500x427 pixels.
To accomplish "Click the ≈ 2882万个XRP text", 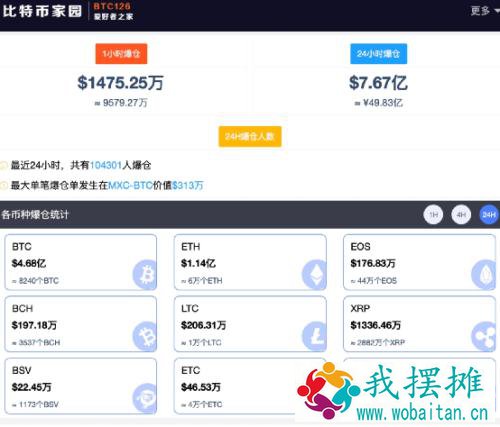I will [378, 342].
